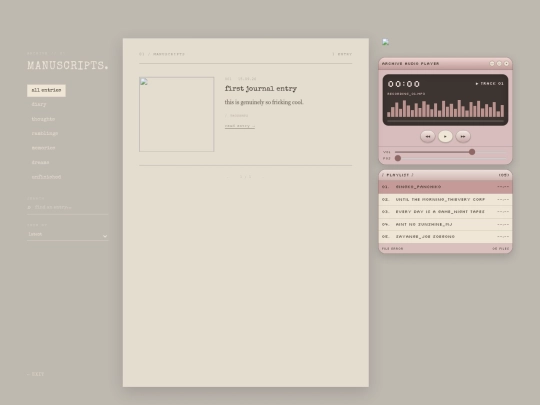Select playlist track 03 'Every Day Is a Game'
Image resolution: width=540 pixels, height=405 pixels.
445,212
